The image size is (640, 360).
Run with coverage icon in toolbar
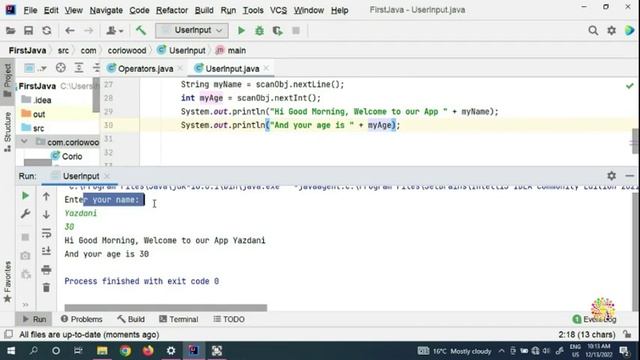[278, 31]
